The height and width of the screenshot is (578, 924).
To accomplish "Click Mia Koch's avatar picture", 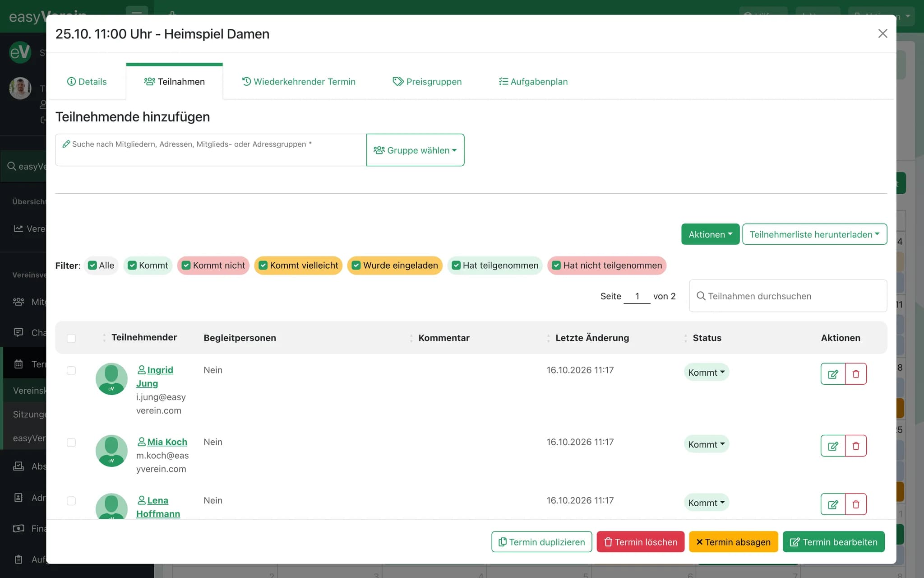I will (111, 451).
